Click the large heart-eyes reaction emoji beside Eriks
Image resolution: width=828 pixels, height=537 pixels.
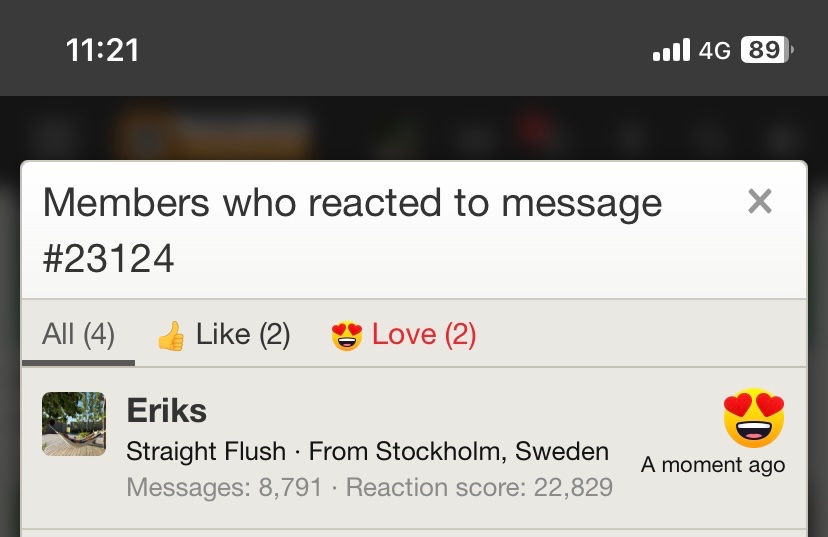[x=754, y=418]
